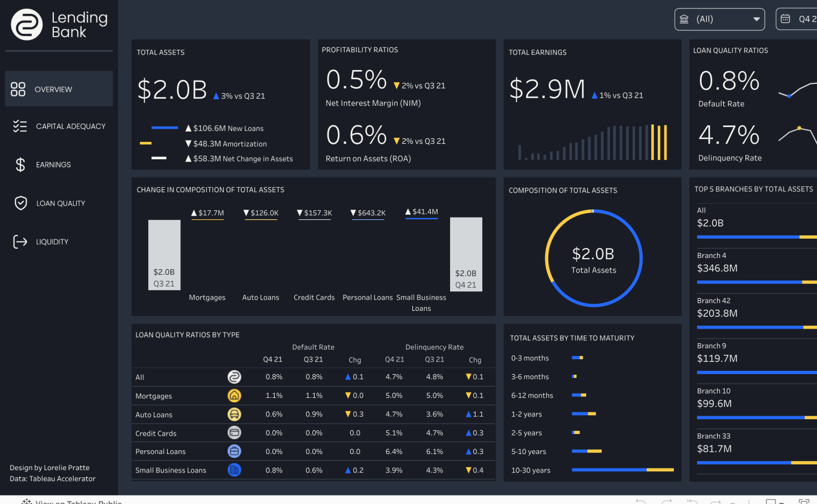The height and width of the screenshot is (504, 817).
Task: Switch to the Liquidity page
Action: (52, 242)
